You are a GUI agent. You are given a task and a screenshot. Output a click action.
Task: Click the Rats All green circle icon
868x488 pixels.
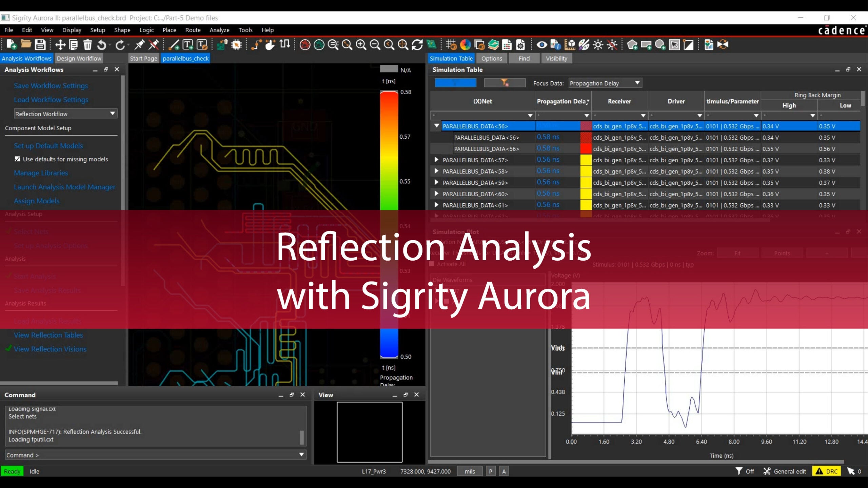(319, 44)
